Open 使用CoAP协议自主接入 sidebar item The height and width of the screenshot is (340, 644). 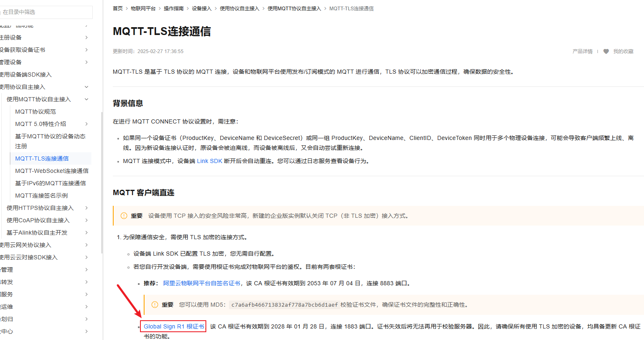[38, 220]
